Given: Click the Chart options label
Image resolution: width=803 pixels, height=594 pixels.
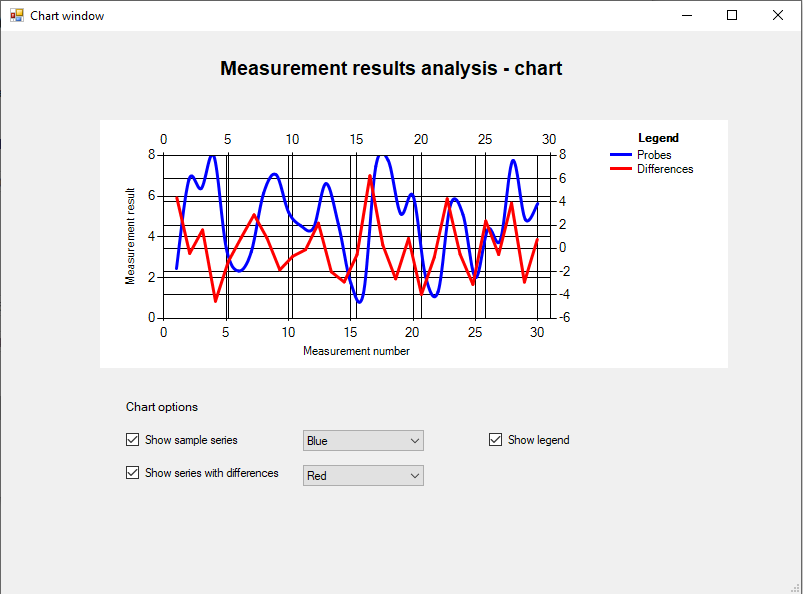Looking at the screenshot, I should [x=162, y=407].
